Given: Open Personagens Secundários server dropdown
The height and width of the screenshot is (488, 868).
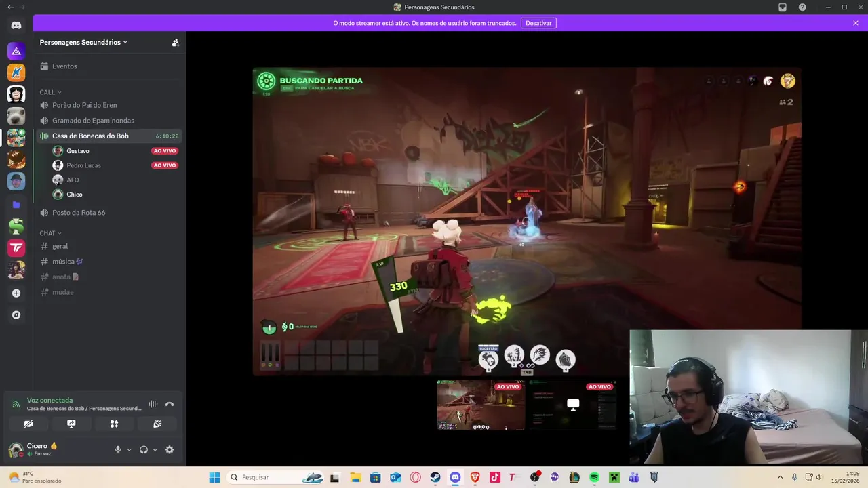Looking at the screenshot, I should click(x=83, y=42).
